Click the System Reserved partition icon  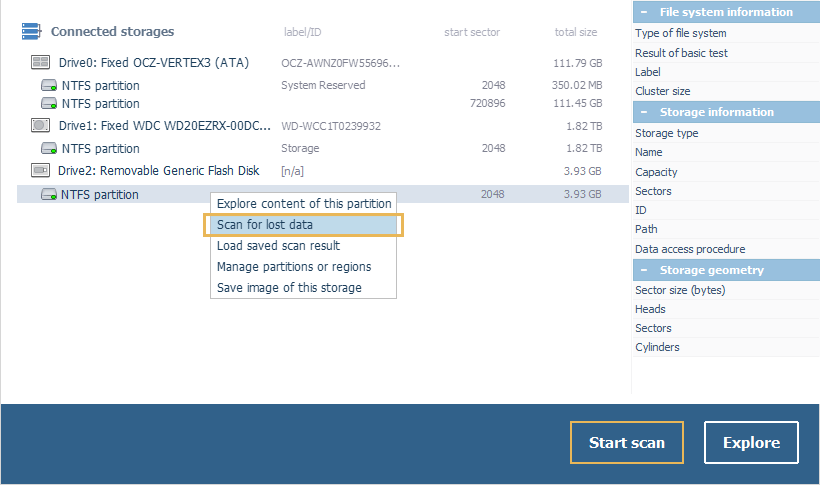(49, 86)
